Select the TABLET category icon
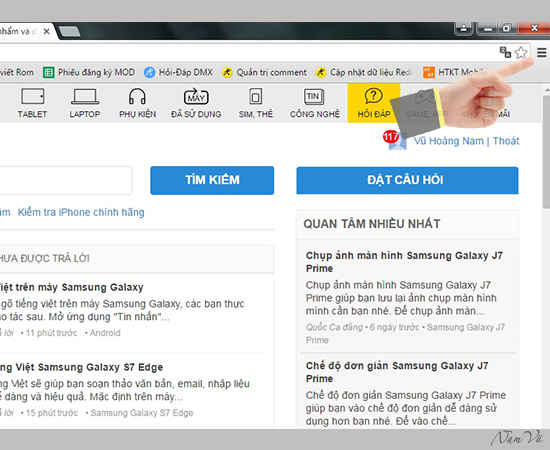Image resolution: width=550 pixels, height=450 pixels. point(33,96)
